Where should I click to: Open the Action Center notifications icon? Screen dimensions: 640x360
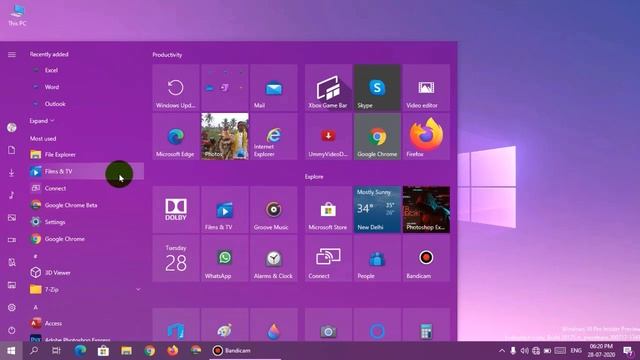(x=628, y=351)
